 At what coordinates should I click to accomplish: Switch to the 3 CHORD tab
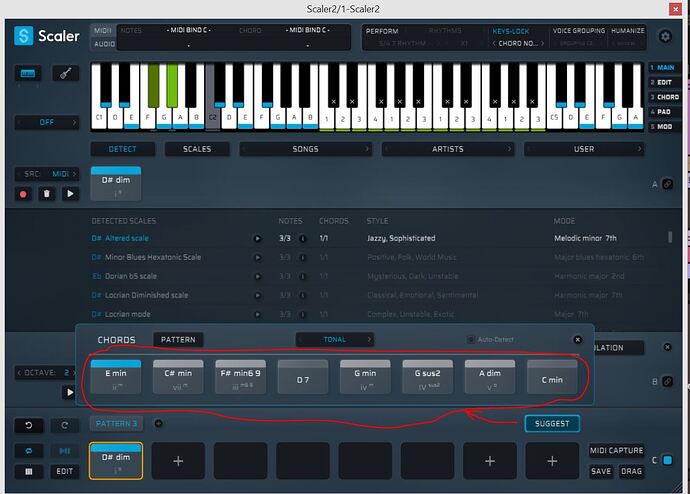click(x=664, y=97)
